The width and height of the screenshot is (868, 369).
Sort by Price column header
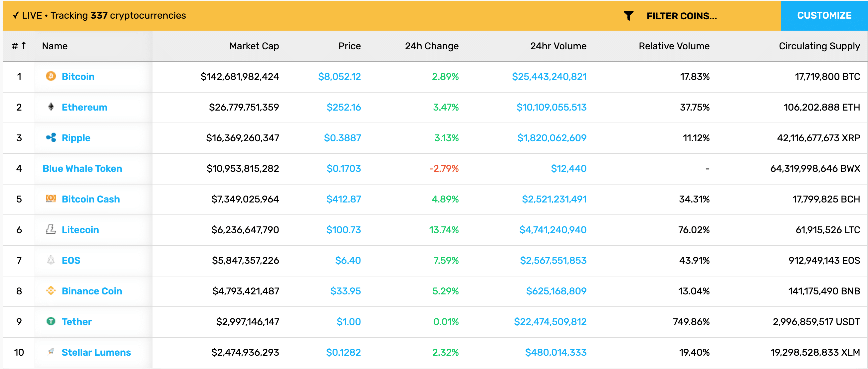coord(349,46)
